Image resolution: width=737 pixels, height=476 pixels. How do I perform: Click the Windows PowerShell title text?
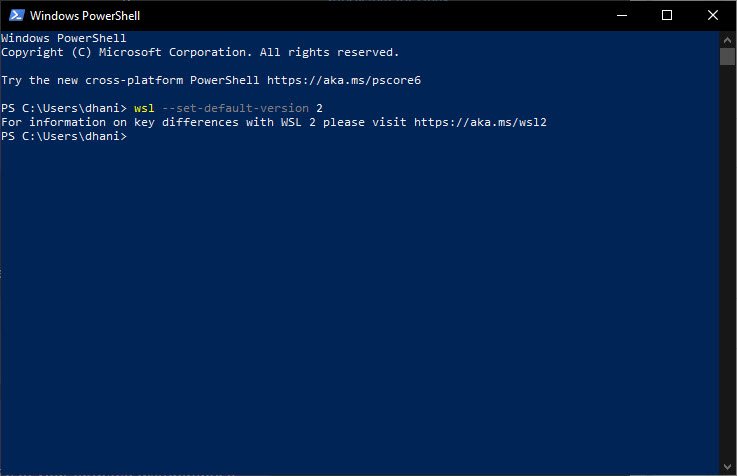point(85,16)
